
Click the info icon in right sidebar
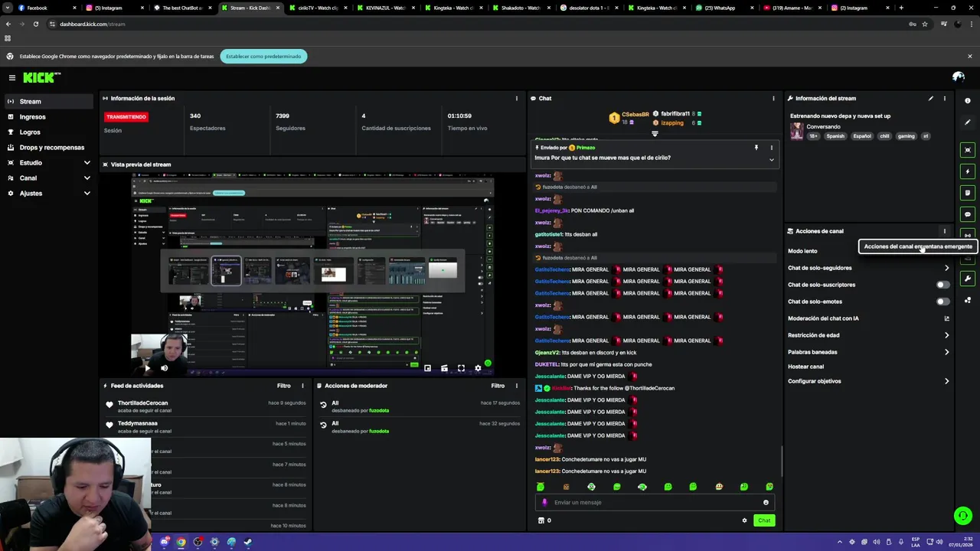[x=968, y=101]
